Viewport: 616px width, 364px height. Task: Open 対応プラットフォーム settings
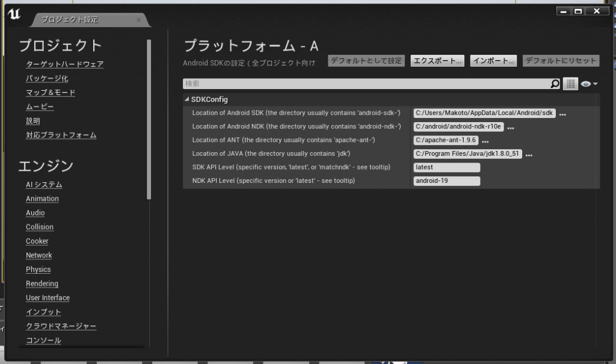tap(61, 135)
